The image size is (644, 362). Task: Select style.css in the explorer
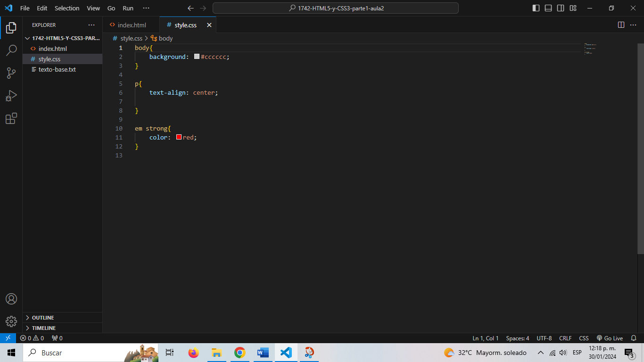63,59
